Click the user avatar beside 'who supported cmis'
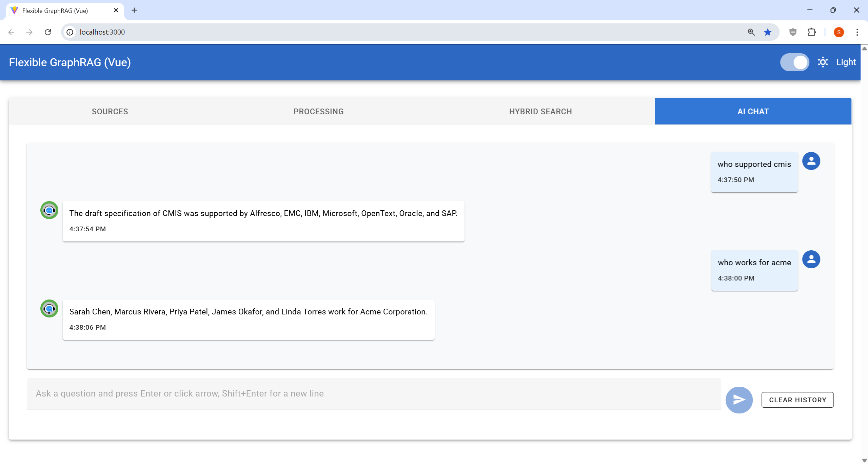 coord(811,161)
